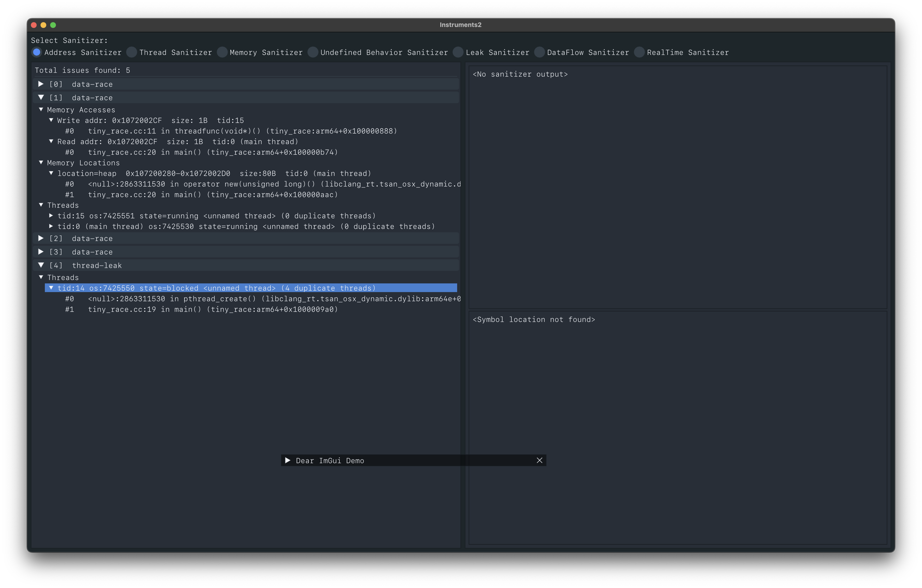Select the Thread Sanitizer radio button
The image size is (922, 588).
coord(132,52)
